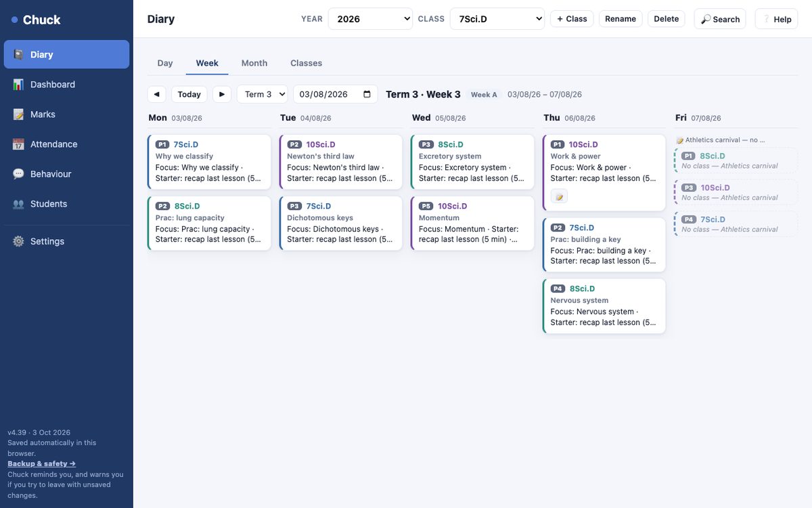Select Wednesday P5 10Sci.D Momentum lesson
This screenshot has height=508, width=812.
473,224
